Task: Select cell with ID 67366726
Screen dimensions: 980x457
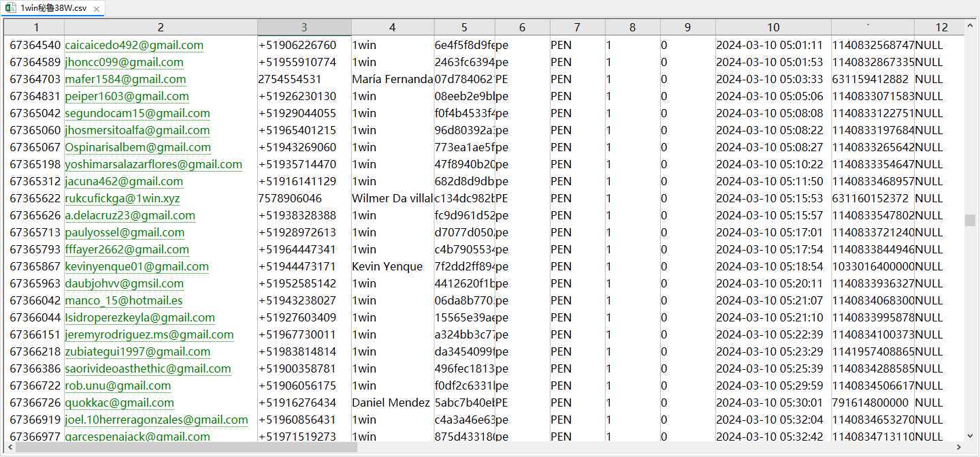Action: (35, 403)
